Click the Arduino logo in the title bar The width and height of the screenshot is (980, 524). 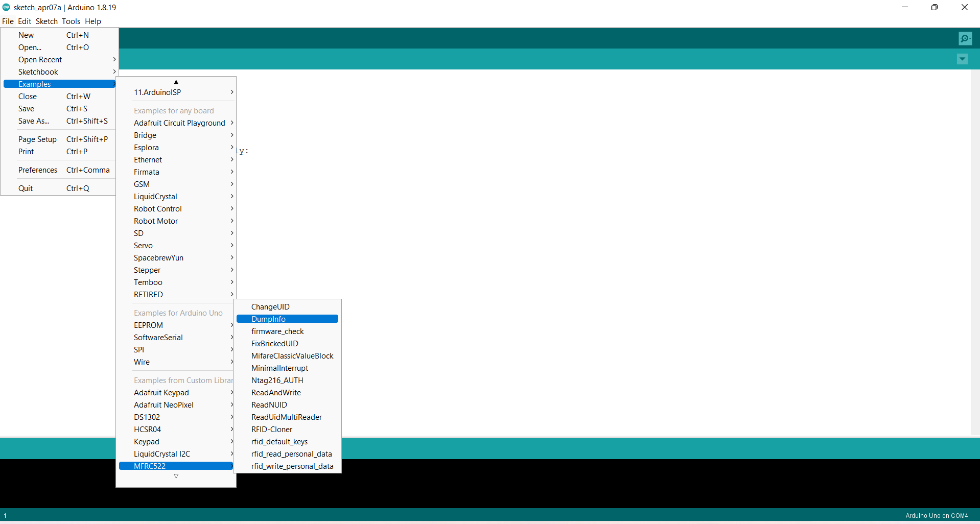click(6, 7)
